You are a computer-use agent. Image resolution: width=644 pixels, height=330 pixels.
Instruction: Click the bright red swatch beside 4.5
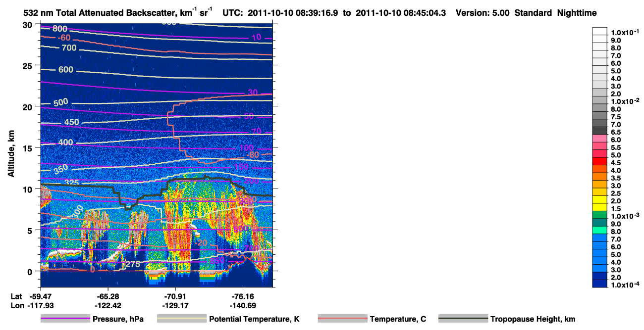[x=600, y=162]
